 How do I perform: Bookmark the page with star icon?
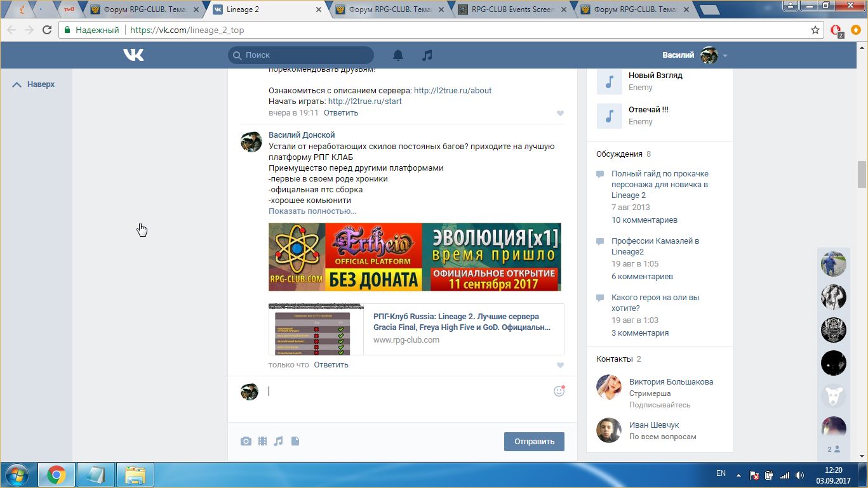tap(815, 30)
